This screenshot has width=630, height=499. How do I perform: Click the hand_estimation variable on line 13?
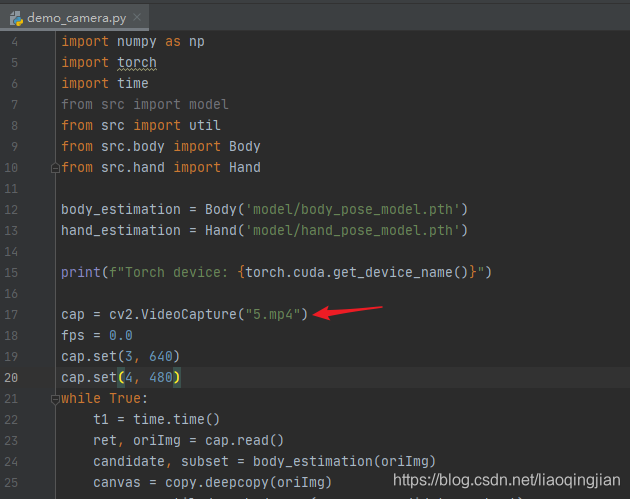(x=121, y=231)
